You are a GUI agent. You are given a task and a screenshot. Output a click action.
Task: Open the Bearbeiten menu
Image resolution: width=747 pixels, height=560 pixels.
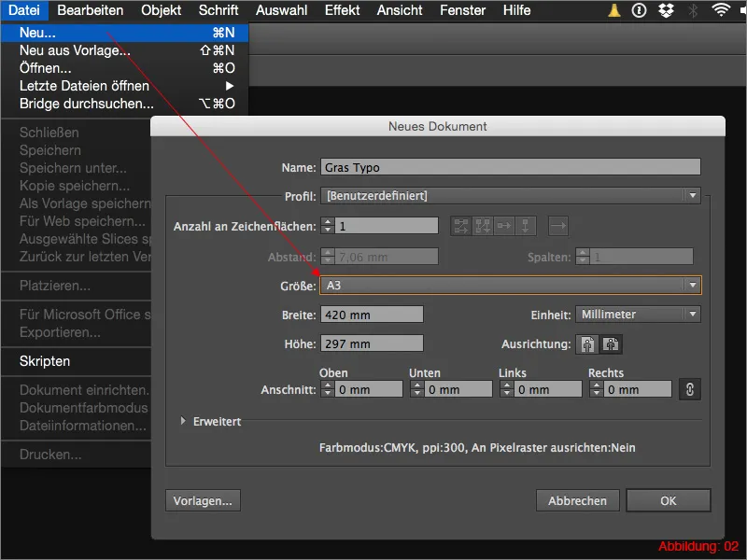[90, 10]
